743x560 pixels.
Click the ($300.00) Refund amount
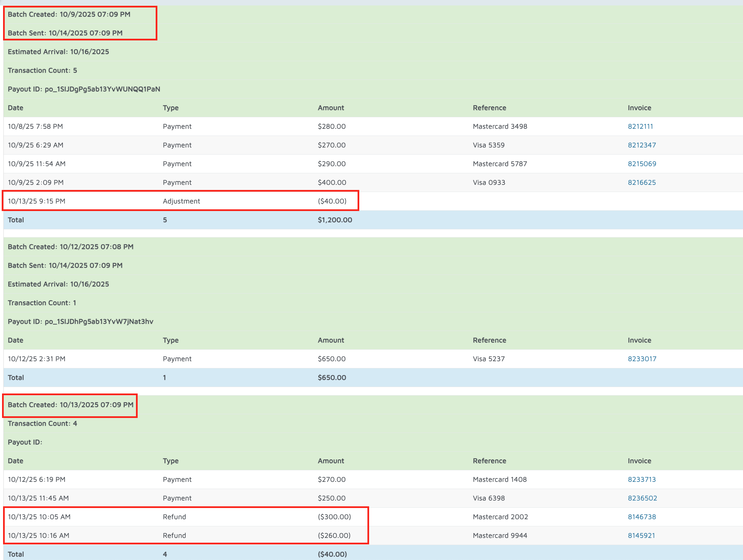334,517
